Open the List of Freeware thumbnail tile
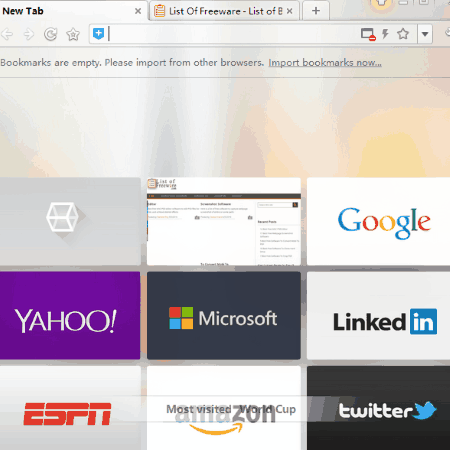This screenshot has width=450, height=450. 224,221
